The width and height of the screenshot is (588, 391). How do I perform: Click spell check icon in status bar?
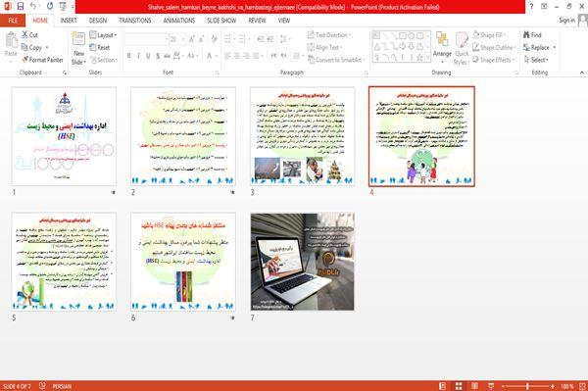coord(42,386)
